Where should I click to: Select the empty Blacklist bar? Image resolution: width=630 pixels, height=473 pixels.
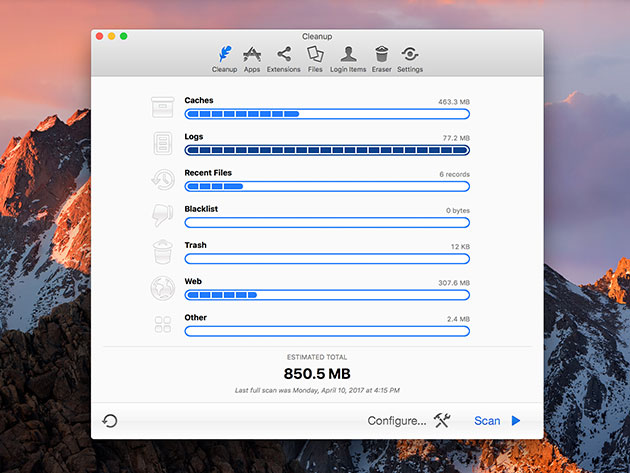click(x=327, y=223)
